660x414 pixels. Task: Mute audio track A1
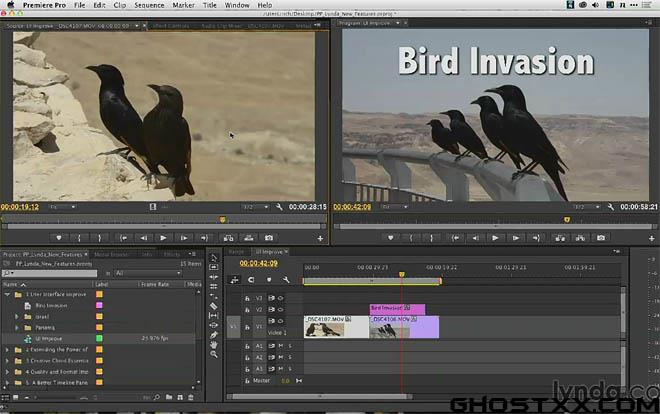(x=281, y=346)
